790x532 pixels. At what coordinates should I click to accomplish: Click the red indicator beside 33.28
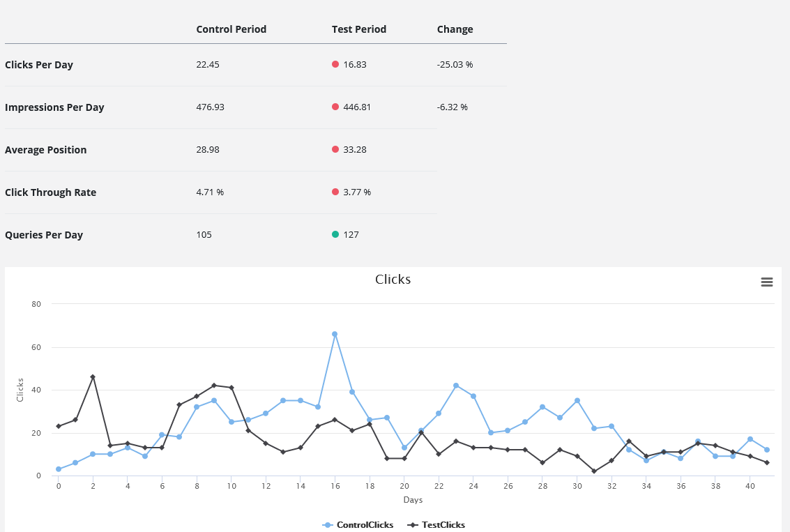tap(335, 149)
